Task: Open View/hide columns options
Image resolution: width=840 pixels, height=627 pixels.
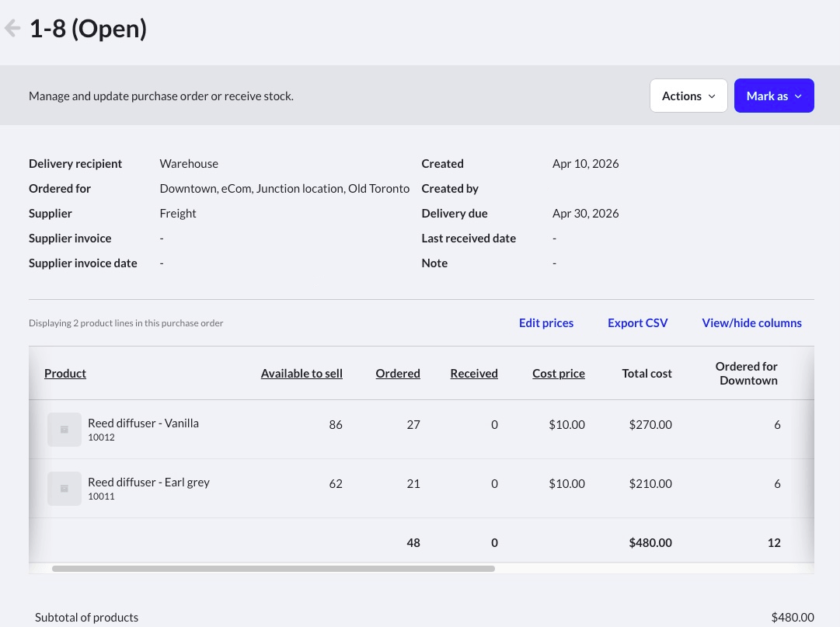Action: [x=751, y=323]
